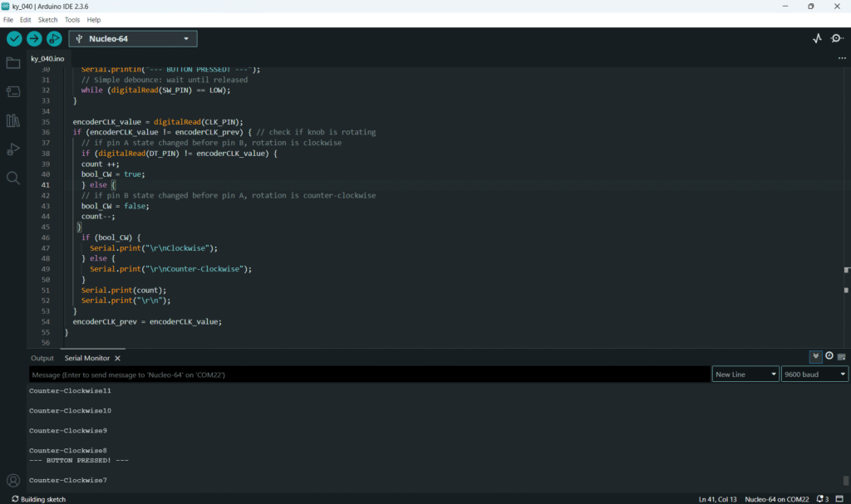Open the Sketchbook folder panel
This screenshot has height=504, width=851.
tap(13, 63)
